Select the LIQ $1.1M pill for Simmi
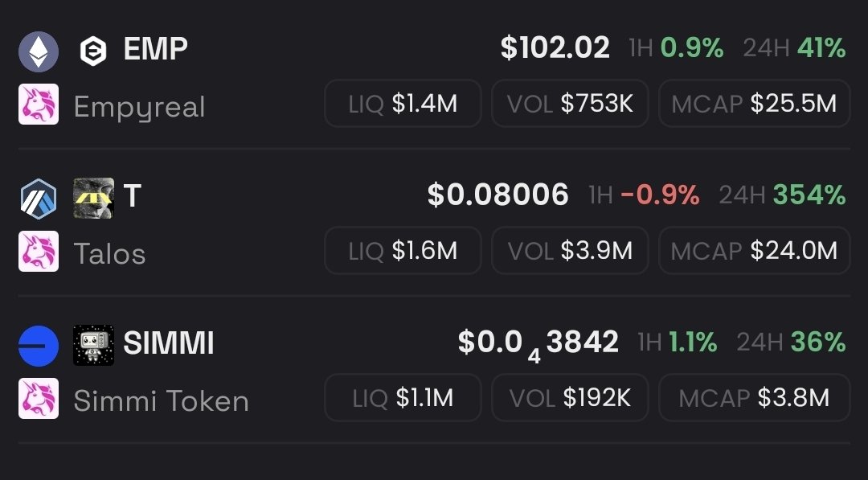 point(403,398)
